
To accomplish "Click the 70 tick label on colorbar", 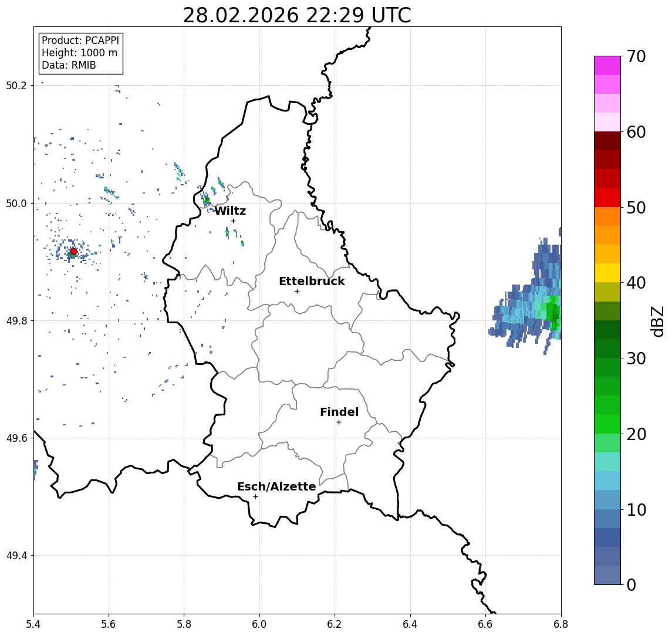I will click(636, 56).
